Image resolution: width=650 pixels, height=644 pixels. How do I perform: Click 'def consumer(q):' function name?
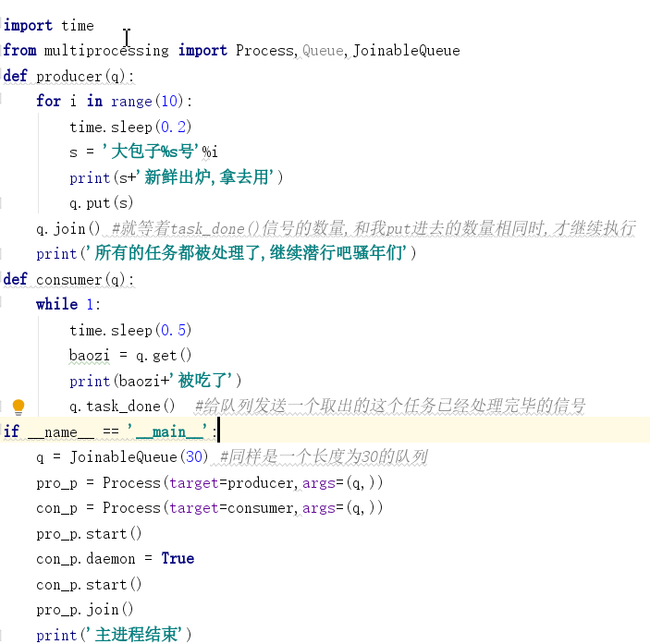point(68,280)
